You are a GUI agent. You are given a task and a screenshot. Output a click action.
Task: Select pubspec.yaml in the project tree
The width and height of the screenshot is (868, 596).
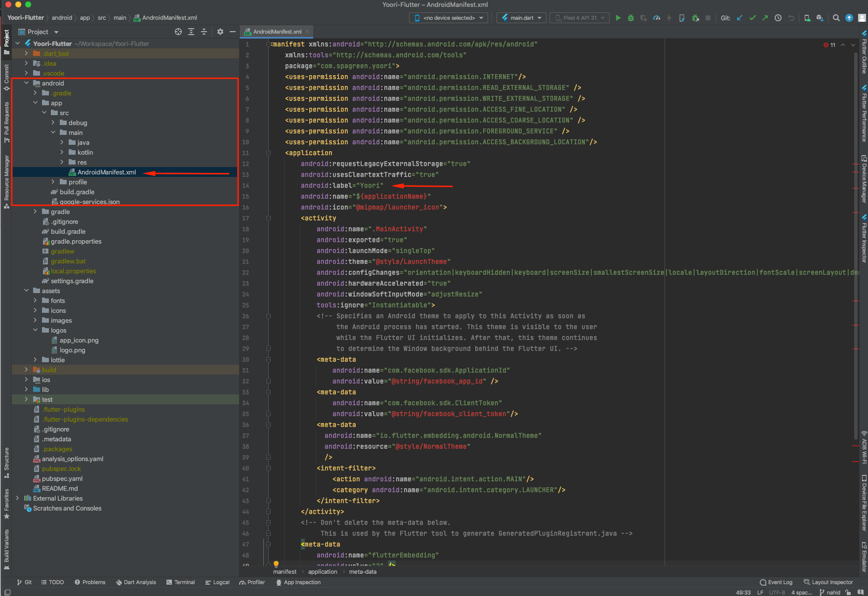pos(62,478)
